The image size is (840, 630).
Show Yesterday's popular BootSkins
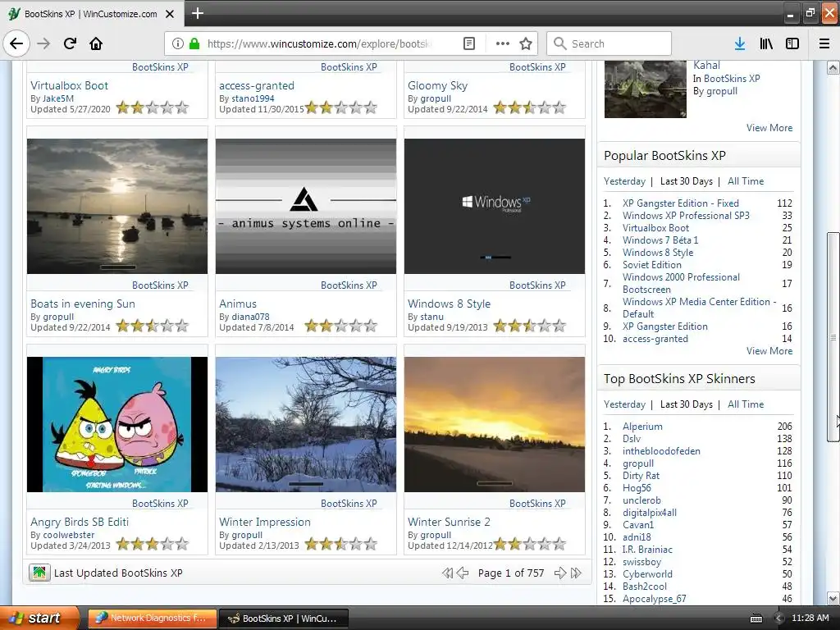click(x=624, y=181)
